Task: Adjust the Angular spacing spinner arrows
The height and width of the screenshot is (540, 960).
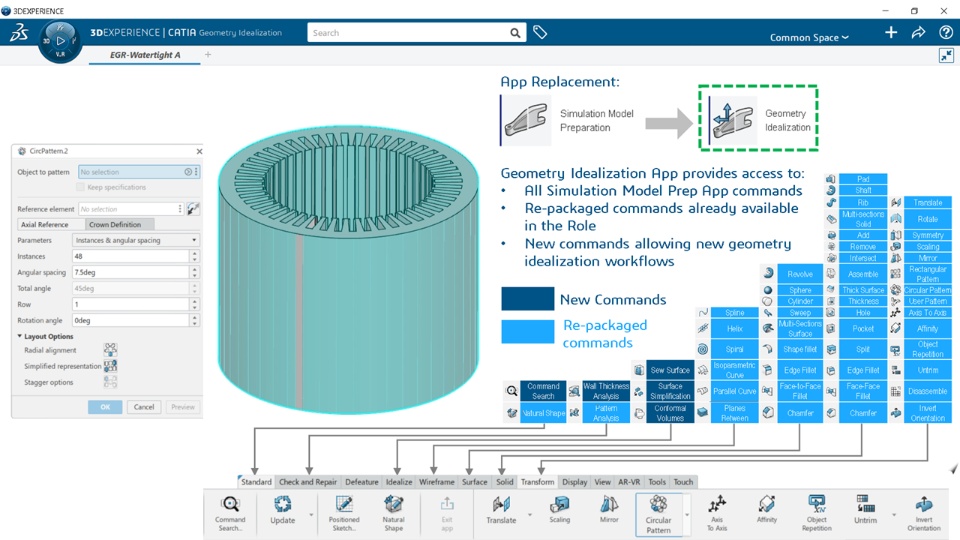Action: [x=195, y=272]
